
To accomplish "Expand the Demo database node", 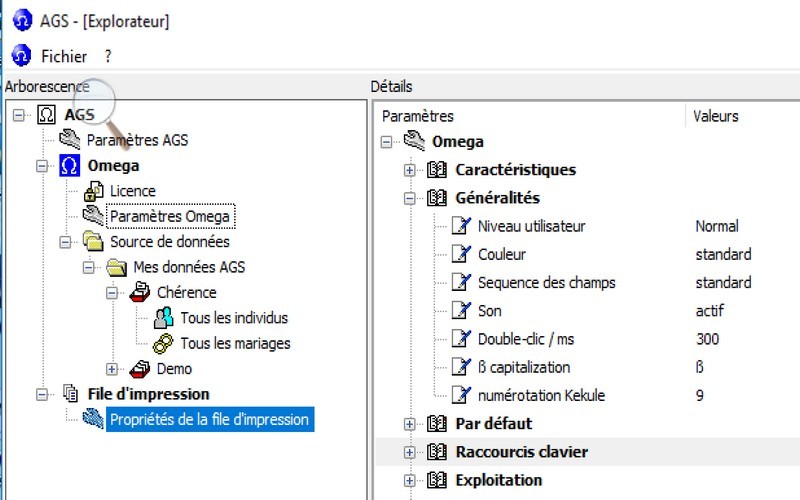I will pyautogui.click(x=112, y=369).
